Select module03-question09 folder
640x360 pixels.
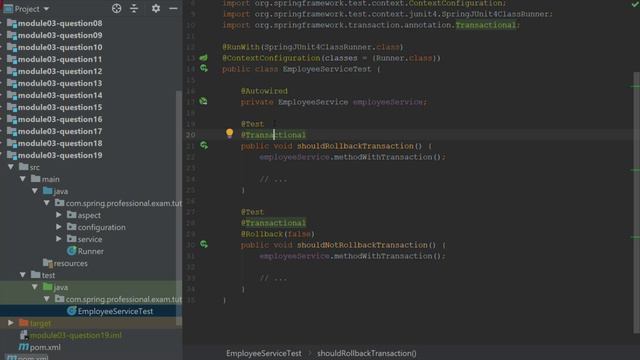[60, 35]
